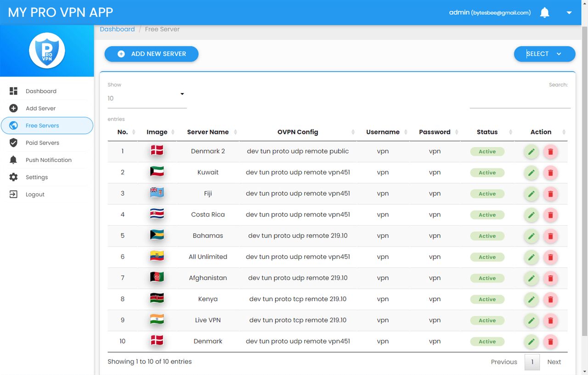Sort table by Password column
The height and width of the screenshot is (375, 588).
click(435, 132)
